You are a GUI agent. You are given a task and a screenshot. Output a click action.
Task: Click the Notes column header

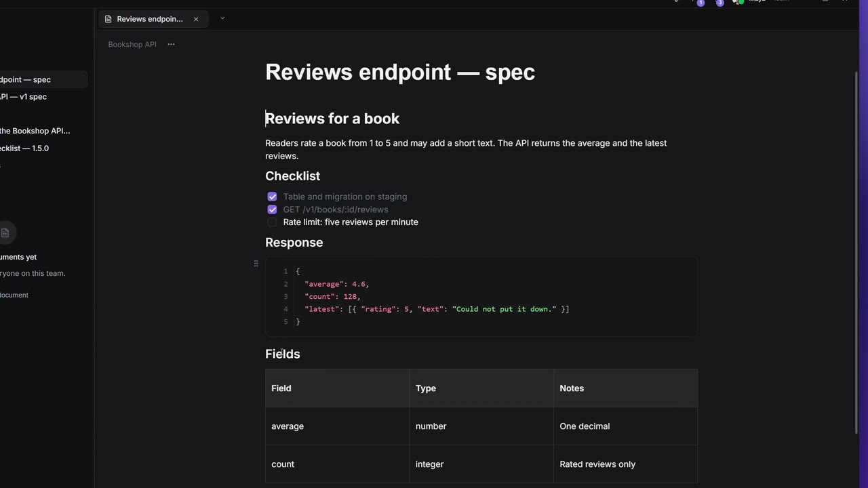coord(625,388)
